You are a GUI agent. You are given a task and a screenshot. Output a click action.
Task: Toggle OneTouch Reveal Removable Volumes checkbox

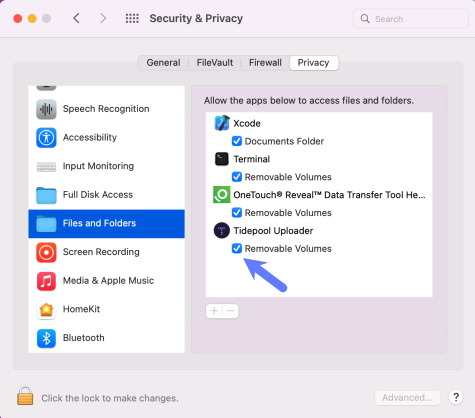click(x=237, y=213)
